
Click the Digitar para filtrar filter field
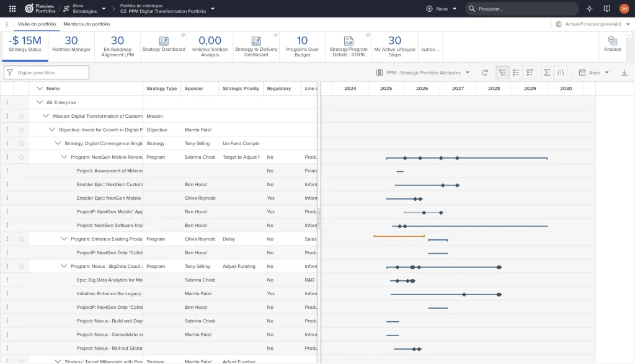[46, 73]
